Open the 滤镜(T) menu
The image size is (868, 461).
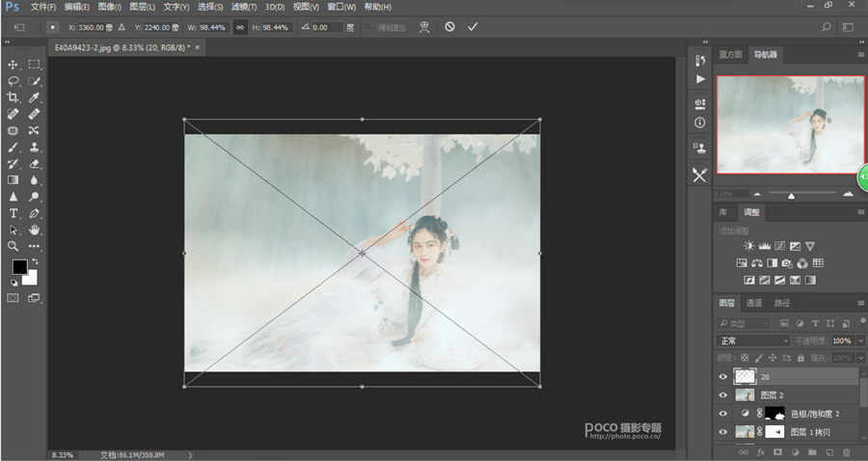pyautogui.click(x=243, y=7)
